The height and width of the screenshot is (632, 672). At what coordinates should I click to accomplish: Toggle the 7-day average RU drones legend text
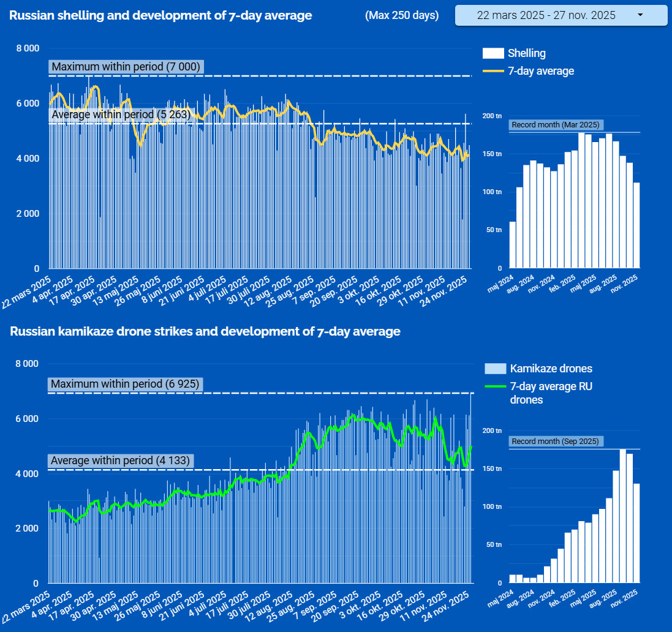click(x=551, y=393)
